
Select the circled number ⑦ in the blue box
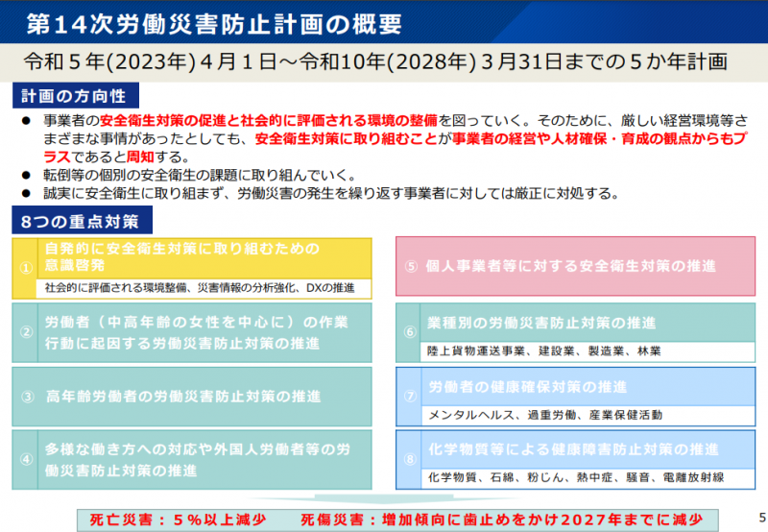[410, 396]
